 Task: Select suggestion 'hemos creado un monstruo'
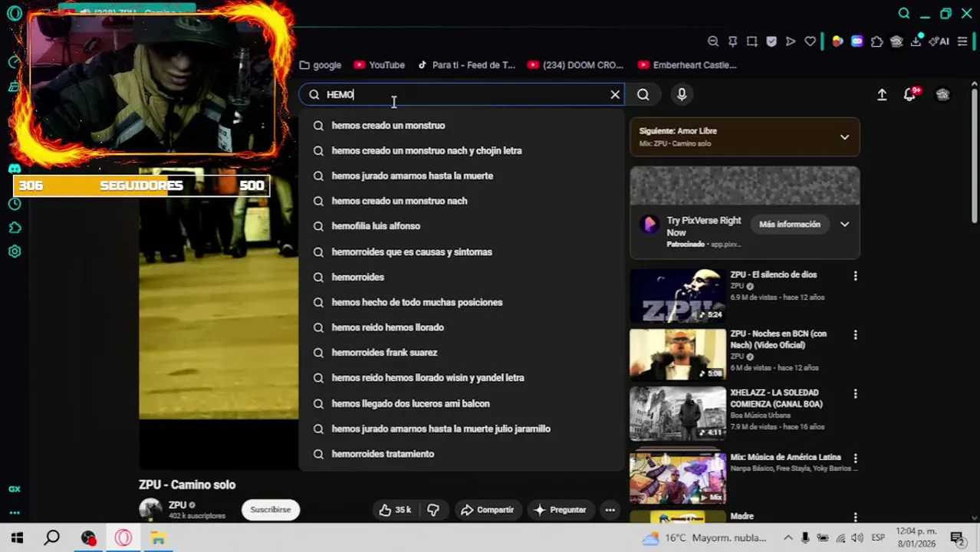462,125
